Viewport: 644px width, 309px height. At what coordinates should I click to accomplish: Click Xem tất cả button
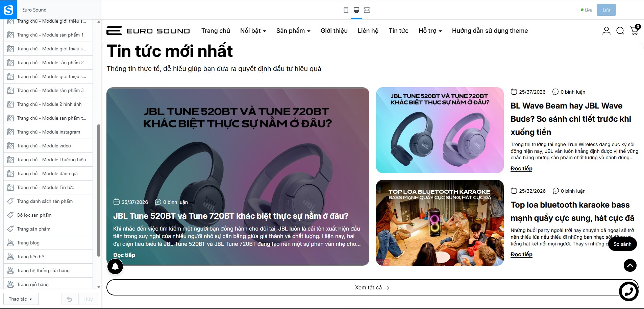point(372,287)
